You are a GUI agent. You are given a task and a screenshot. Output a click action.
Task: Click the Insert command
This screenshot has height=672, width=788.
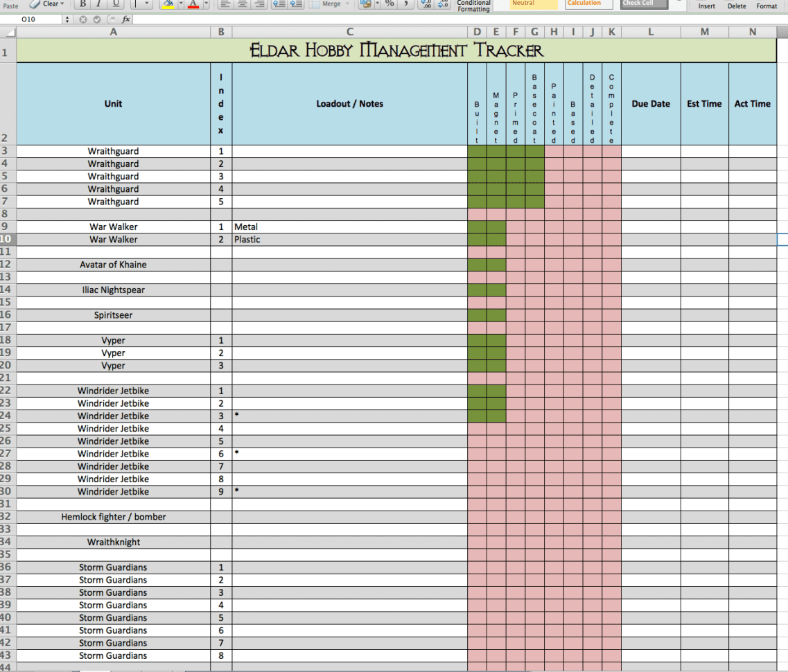706,6
